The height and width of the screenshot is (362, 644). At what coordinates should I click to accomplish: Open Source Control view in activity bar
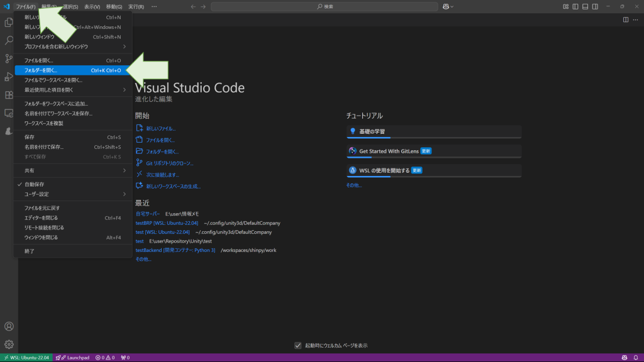(x=9, y=58)
